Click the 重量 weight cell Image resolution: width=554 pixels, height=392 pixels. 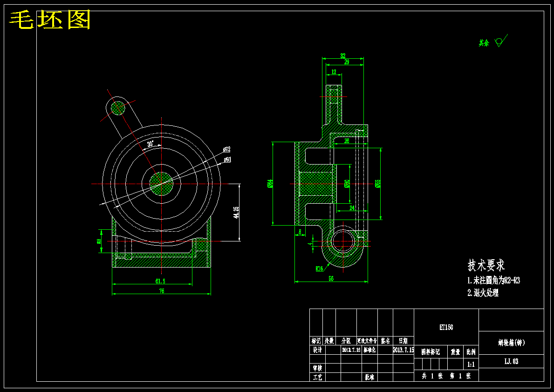tap(455, 352)
